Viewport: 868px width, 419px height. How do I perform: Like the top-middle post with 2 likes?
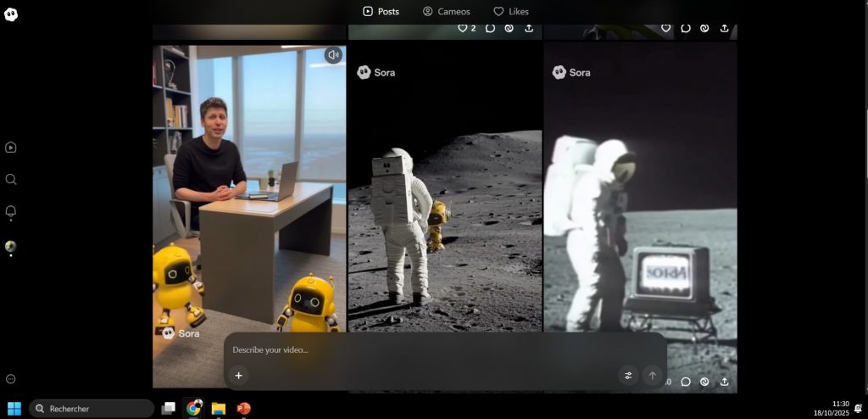click(x=463, y=28)
